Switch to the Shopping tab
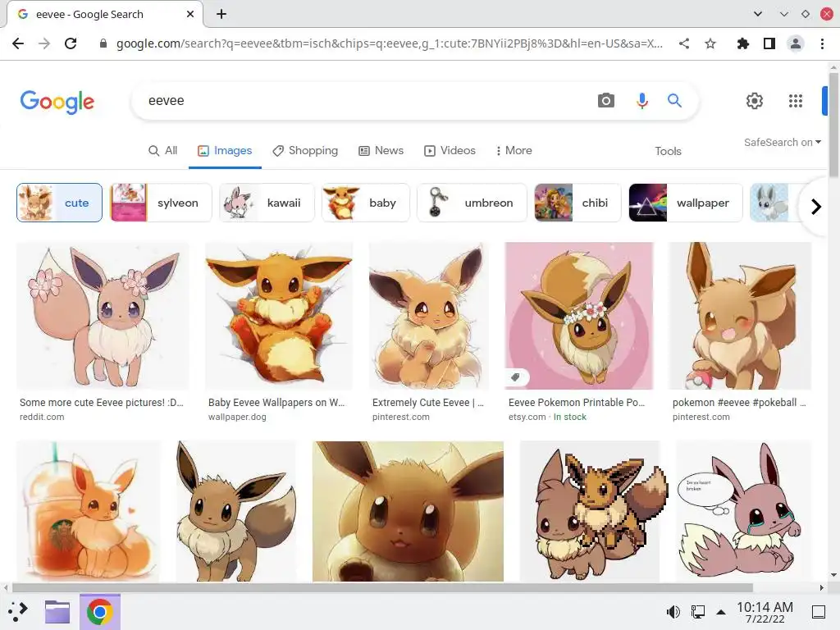 [305, 151]
